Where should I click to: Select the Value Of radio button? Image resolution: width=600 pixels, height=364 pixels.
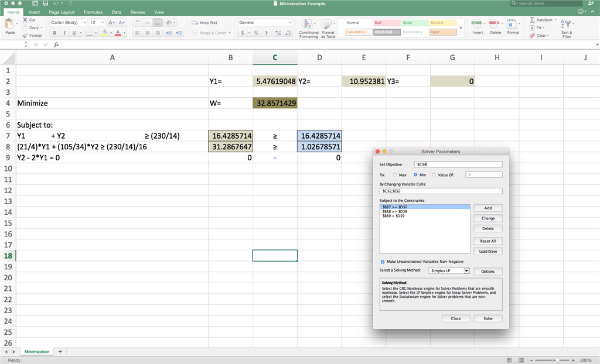point(435,175)
